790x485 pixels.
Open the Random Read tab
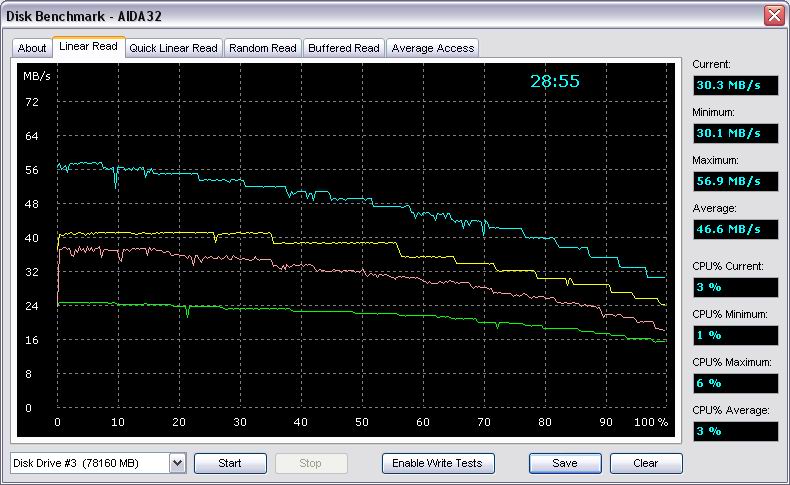coord(262,48)
